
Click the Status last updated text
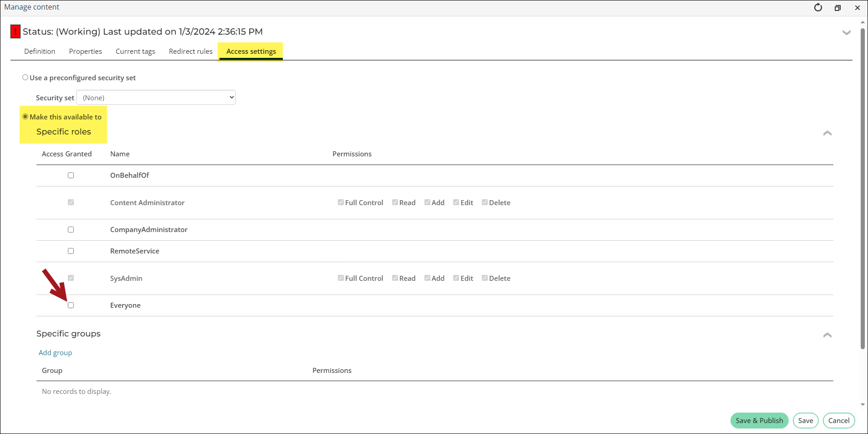(143, 31)
